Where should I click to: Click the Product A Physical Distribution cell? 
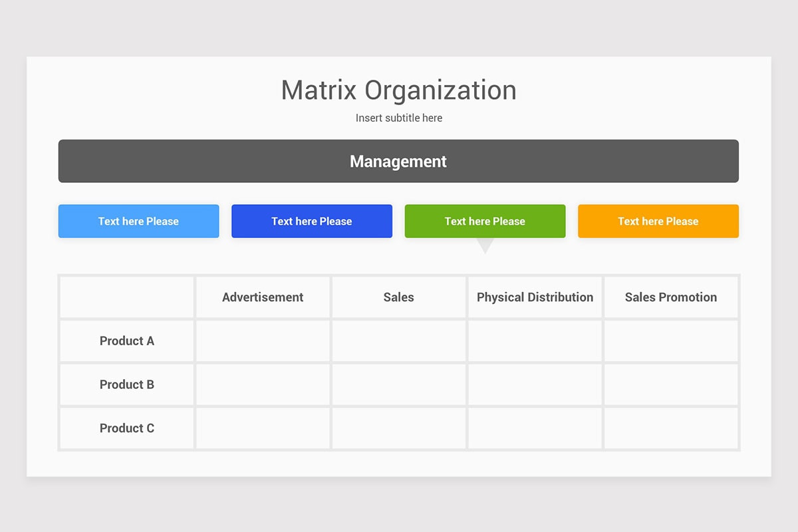535,341
